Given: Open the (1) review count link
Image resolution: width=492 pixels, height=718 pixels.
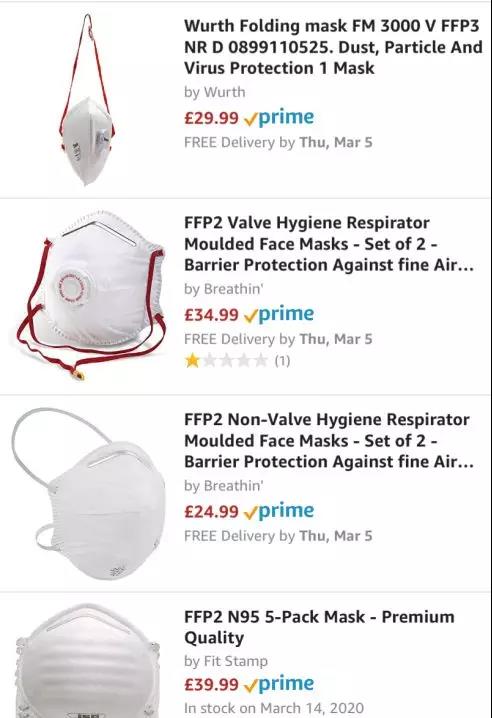Looking at the screenshot, I should click(282, 361).
